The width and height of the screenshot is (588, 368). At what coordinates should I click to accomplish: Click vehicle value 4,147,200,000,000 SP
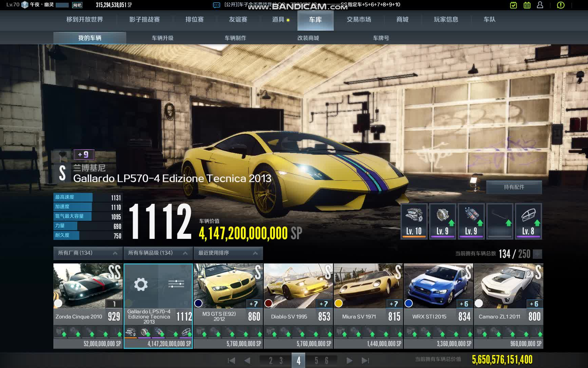250,233
